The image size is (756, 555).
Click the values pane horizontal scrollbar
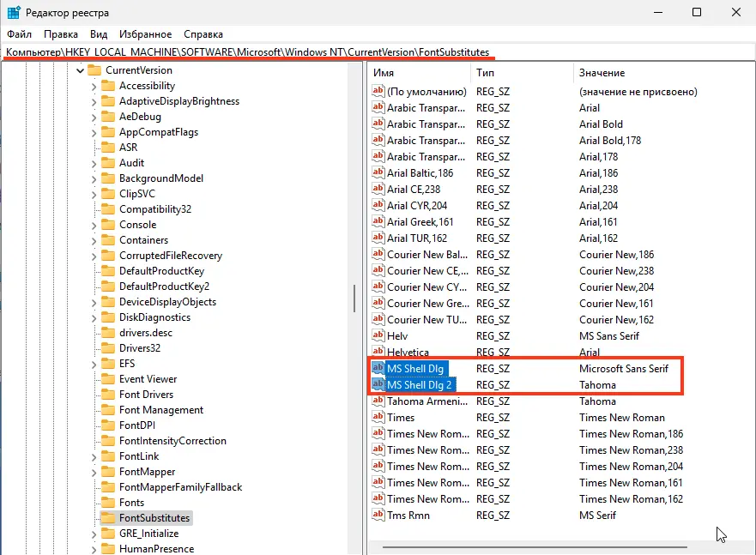(x=535, y=547)
